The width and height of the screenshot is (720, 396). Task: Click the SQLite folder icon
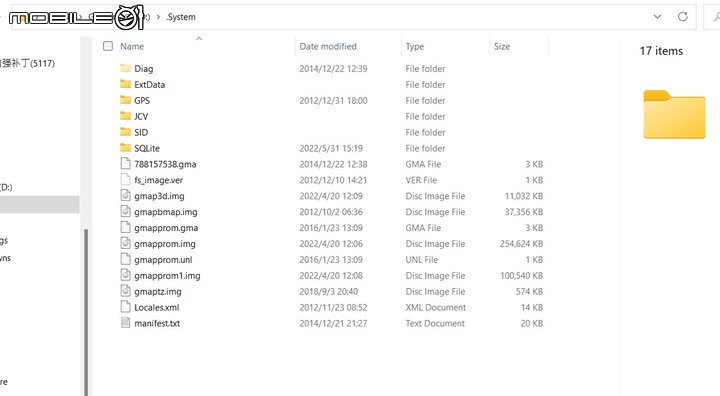point(125,148)
